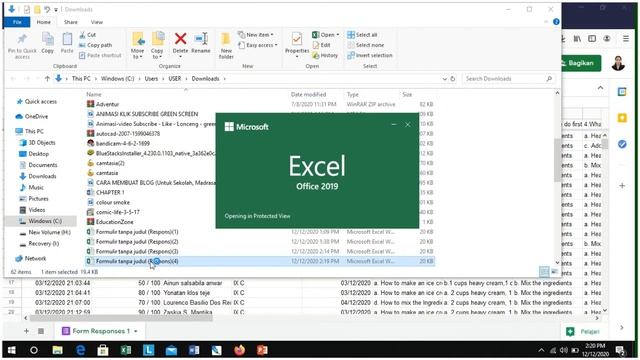The height and width of the screenshot is (360, 640).
Task: Click Select none in ribbon
Action: tap(366, 45)
